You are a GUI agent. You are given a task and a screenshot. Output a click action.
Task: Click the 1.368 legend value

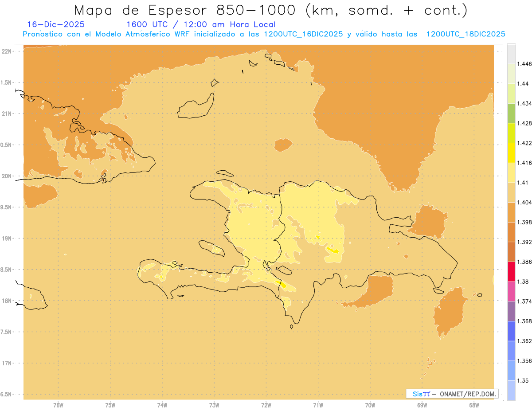[524, 321]
